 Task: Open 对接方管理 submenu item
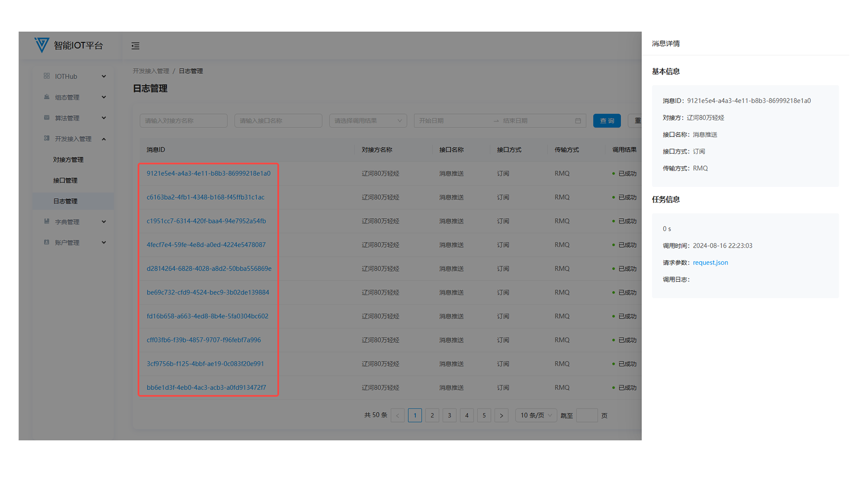tap(68, 160)
